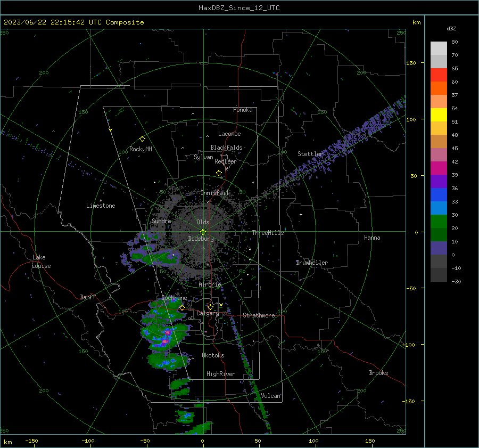Select the light gray 70 dBZ legend color
The image size is (479, 448).
coord(439,48)
